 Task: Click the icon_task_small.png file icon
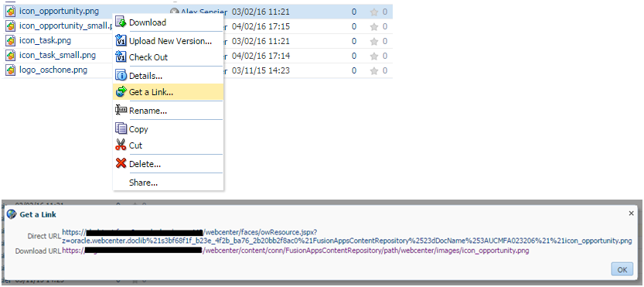click(x=11, y=56)
